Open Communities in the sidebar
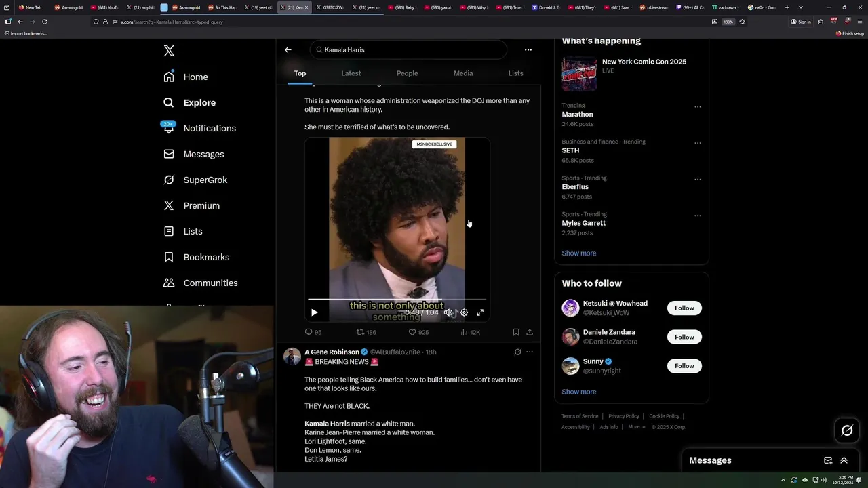The image size is (868, 488). (201, 283)
